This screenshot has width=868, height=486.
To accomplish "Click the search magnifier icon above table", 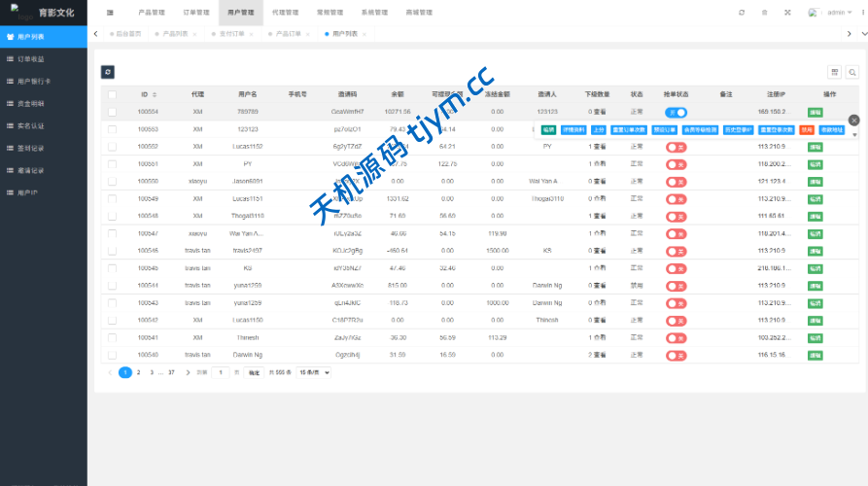I will (852, 72).
